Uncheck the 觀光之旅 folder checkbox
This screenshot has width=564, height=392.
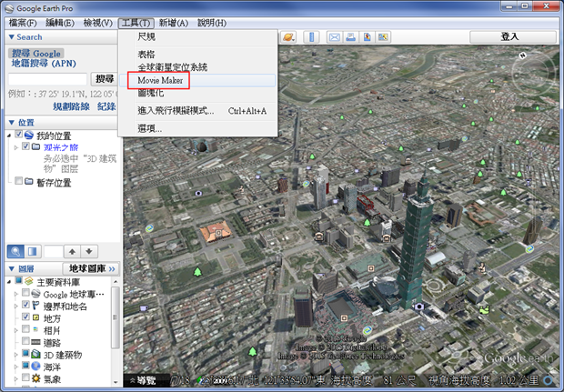[x=25, y=146]
